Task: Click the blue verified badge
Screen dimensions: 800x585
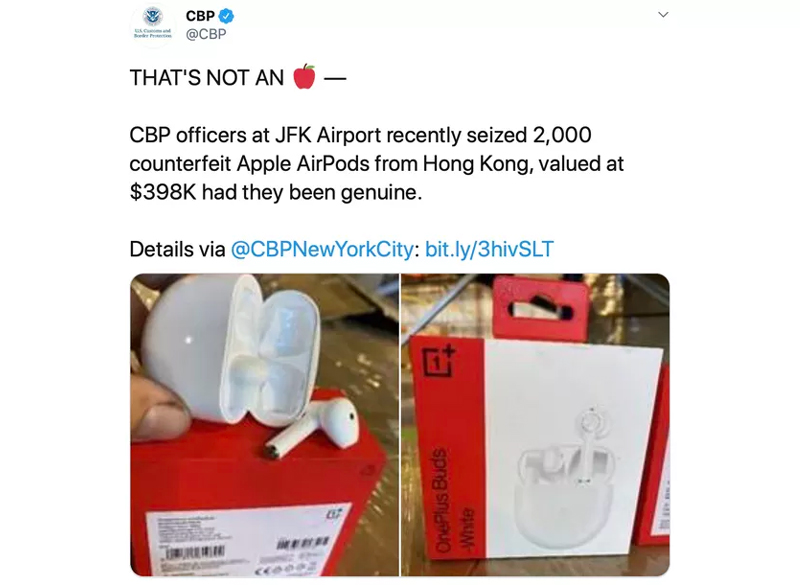Action: pyautogui.click(x=227, y=16)
